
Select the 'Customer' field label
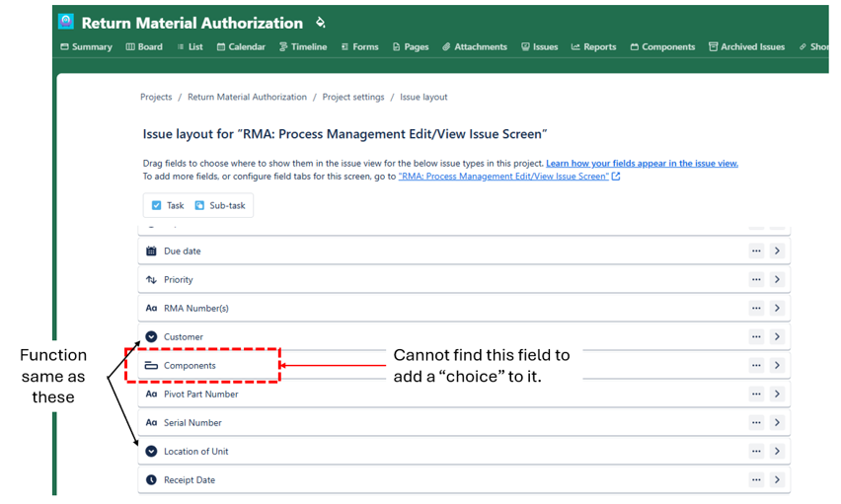coord(184,337)
